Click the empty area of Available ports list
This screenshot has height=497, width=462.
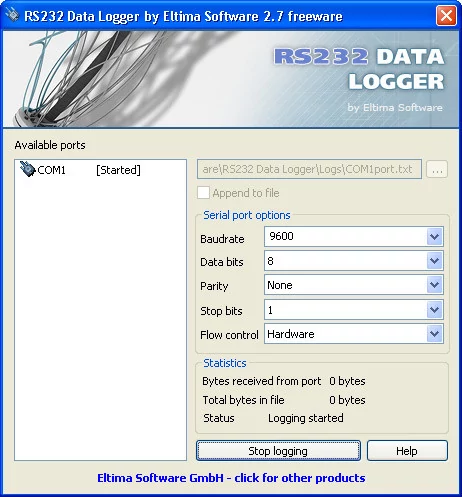point(100,317)
